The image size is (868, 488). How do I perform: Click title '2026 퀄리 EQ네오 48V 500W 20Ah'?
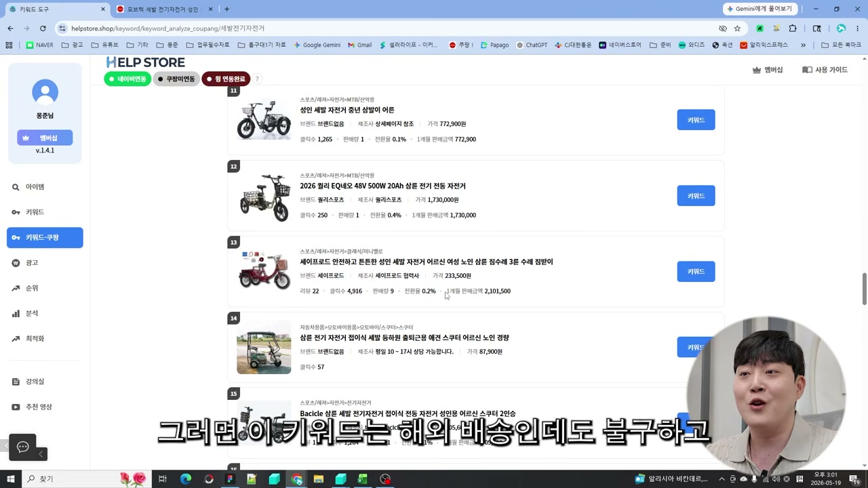382,186
